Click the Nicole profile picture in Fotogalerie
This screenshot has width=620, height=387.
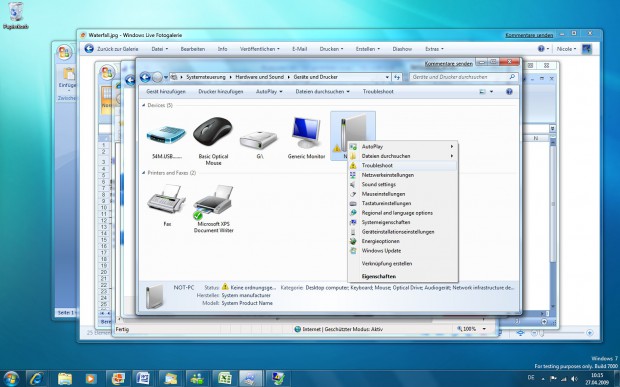pos(587,49)
